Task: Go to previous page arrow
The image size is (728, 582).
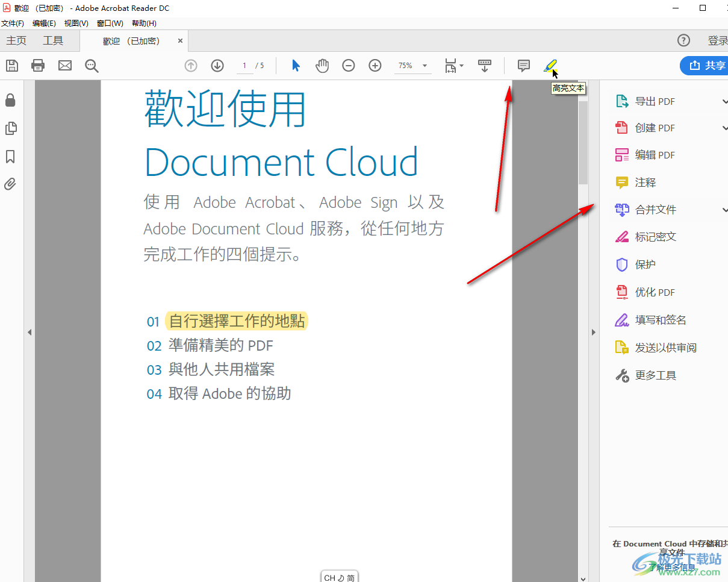Action: point(191,66)
